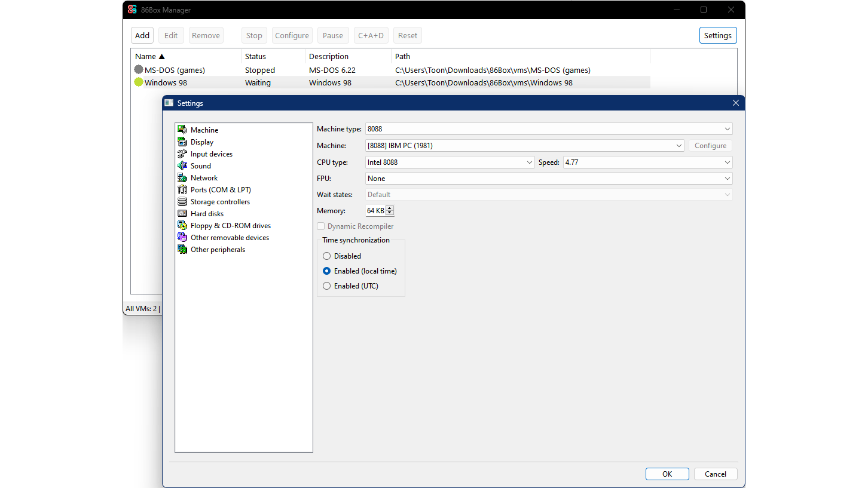Image resolution: width=868 pixels, height=488 pixels.
Task: Click the Hard disks icon
Action: (182, 213)
